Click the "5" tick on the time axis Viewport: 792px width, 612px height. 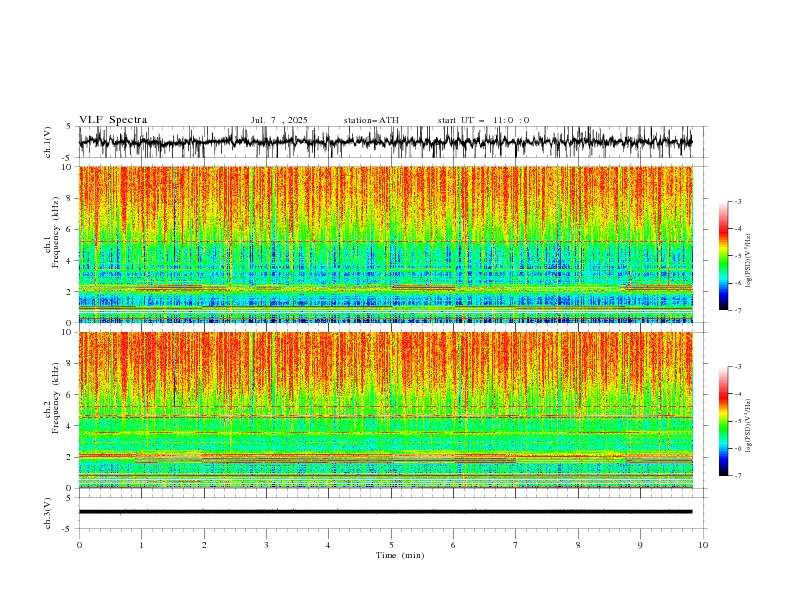point(391,545)
